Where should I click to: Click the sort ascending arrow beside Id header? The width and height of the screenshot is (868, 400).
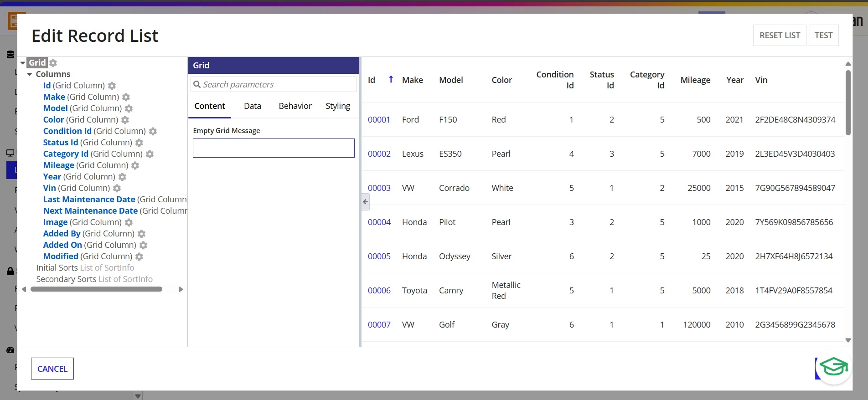click(x=391, y=80)
